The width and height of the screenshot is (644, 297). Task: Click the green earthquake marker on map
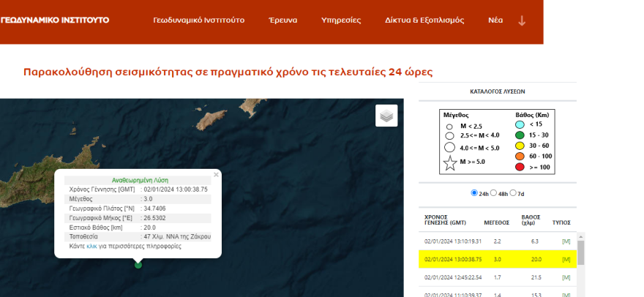(138, 265)
